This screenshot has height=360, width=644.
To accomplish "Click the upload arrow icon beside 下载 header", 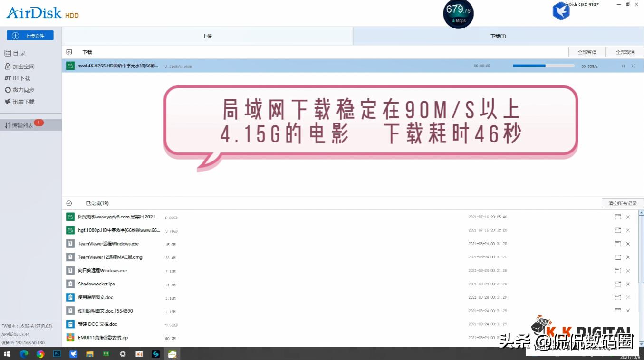I will 70,52.
